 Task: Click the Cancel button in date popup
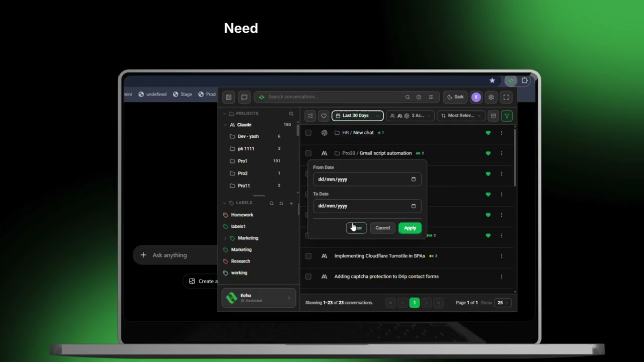coord(382,228)
